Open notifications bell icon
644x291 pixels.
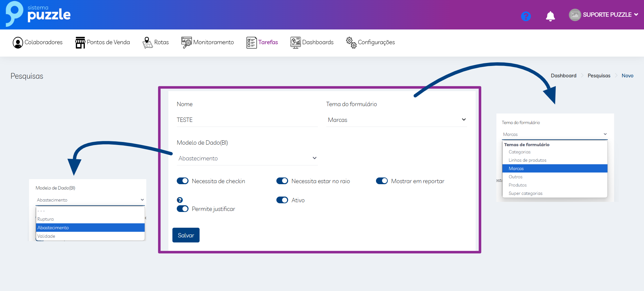click(550, 16)
